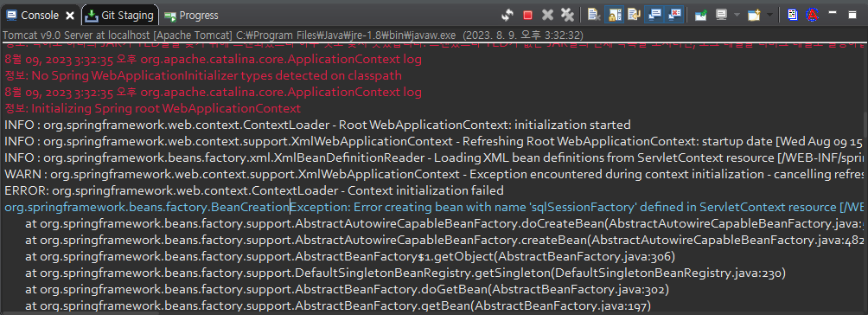Click INFO ContextLoader 'initialization started' line
Screen dimensions: 868x315
(x=317, y=125)
